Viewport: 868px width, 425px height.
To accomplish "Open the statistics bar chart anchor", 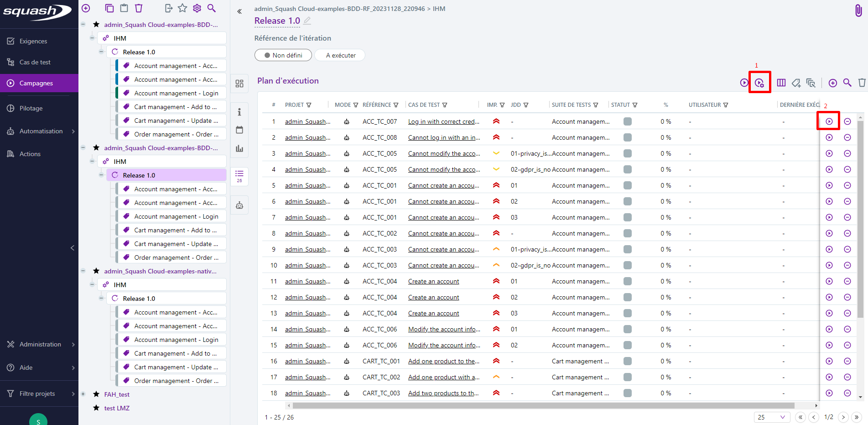I will [239, 148].
